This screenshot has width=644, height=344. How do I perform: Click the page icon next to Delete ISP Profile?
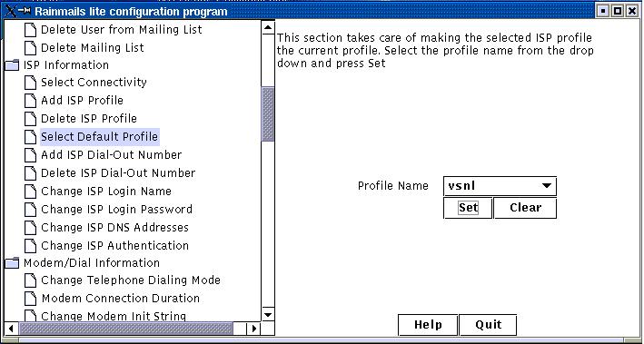point(30,119)
